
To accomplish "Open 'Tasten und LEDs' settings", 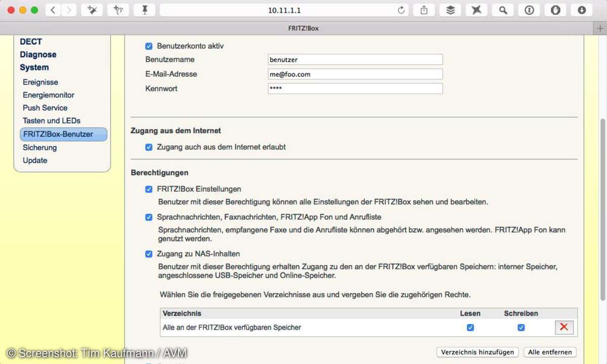I will pyautogui.click(x=52, y=121).
